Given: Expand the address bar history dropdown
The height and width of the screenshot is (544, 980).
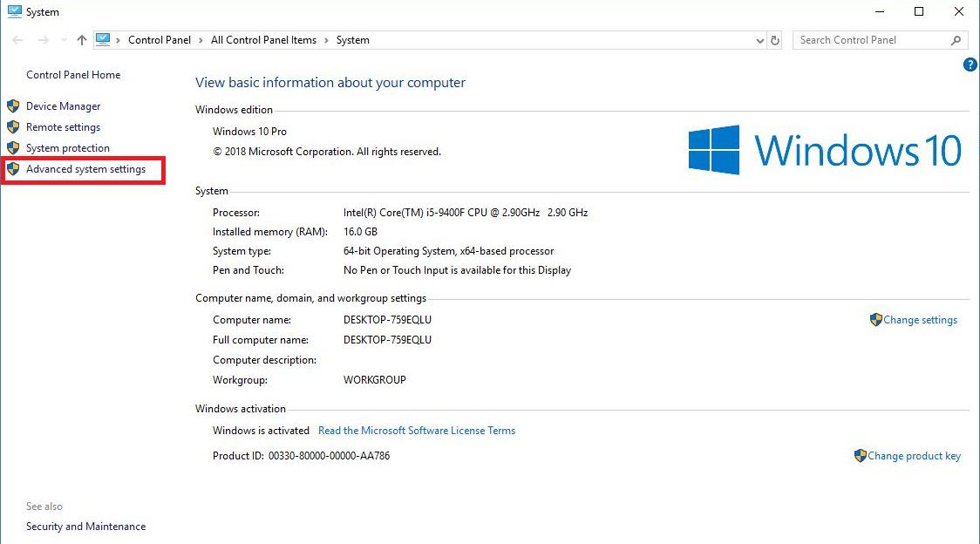Looking at the screenshot, I should 759,40.
